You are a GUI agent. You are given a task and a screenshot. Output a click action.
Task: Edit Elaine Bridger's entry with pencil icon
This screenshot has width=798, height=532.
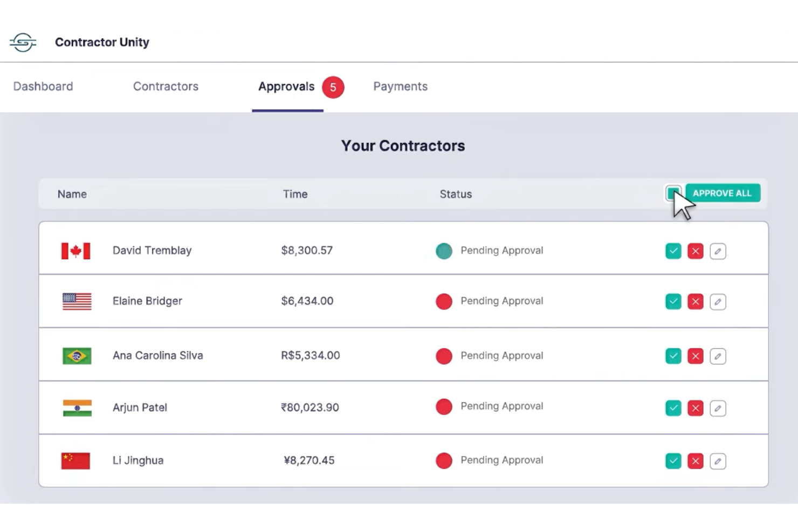(718, 301)
